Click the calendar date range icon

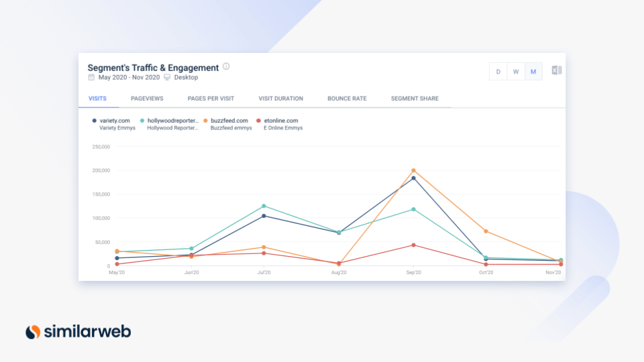click(91, 78)
